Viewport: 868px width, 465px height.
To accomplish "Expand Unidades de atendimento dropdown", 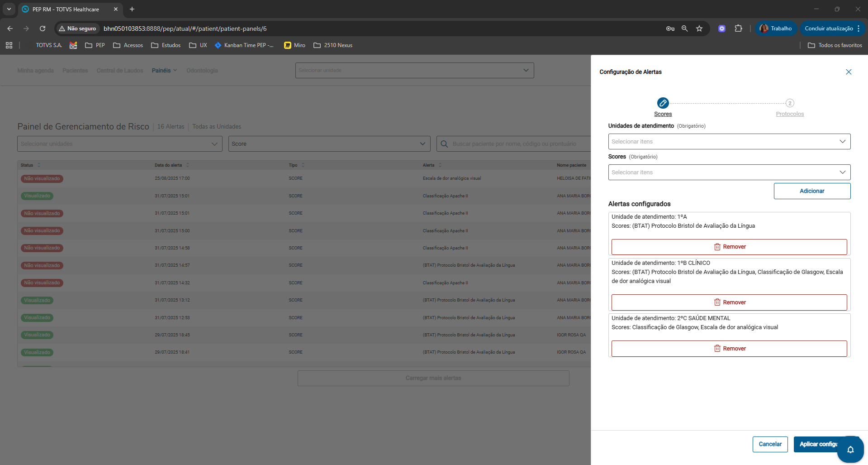I will tap(729, 141).
